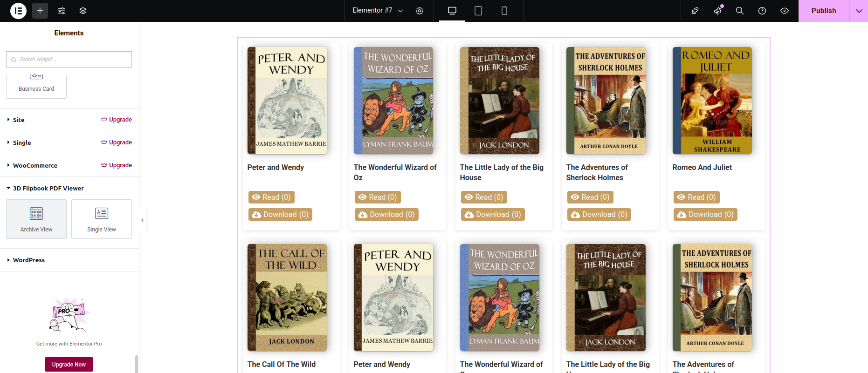
Task: Click Peter and Wendy title in first row
Action: point(276,167)
